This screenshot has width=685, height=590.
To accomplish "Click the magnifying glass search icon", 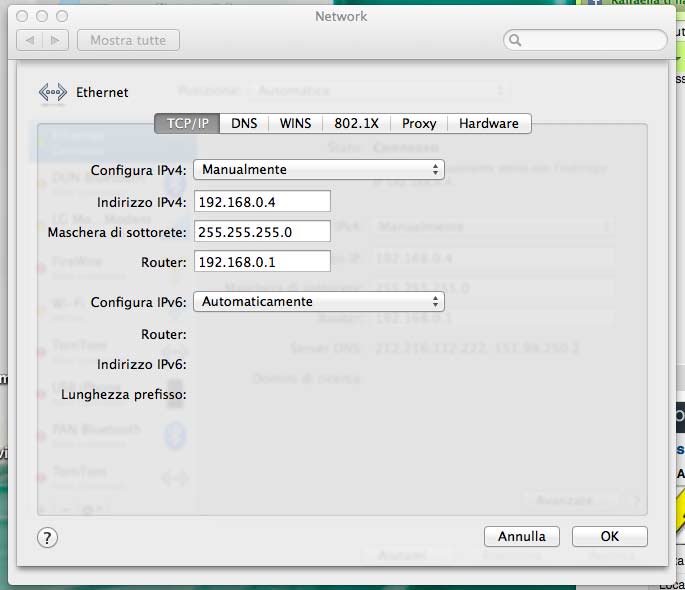I will [x=516, y=41].
